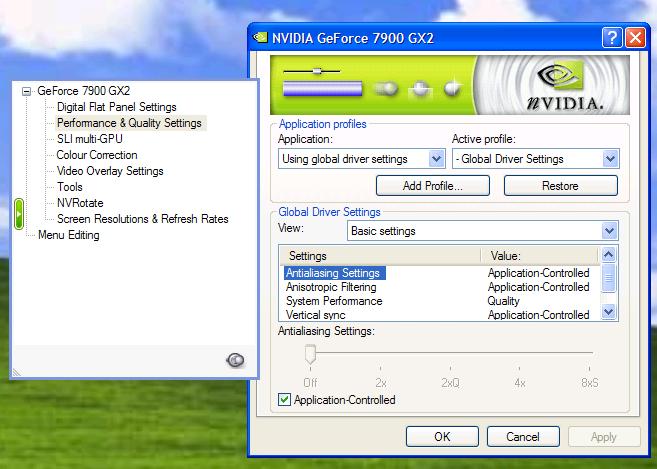The width and height of the screenshot is (657, 469).
Task: Go to Video Overlay Settings
Action: [x=110, y=171]
